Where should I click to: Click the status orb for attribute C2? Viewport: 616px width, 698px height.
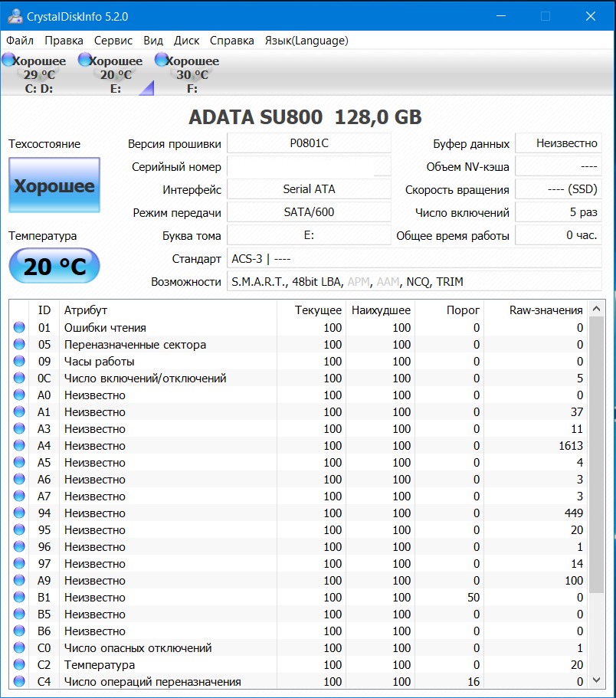point(19,664)
